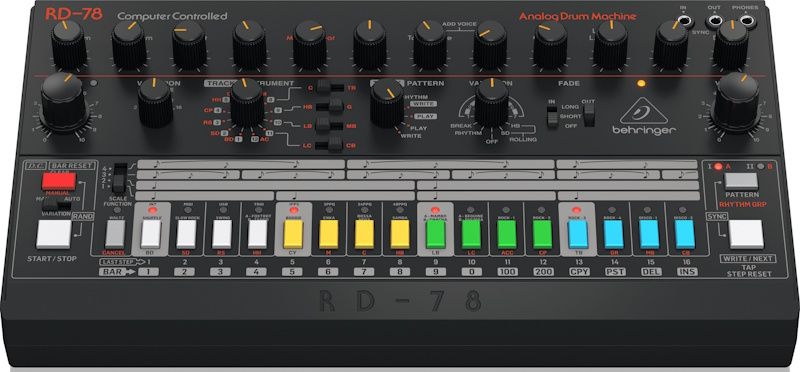Screen dimensions: 800x372
Task: Toggle the LB / MB instrument slide switch
Action: (x=330, y=125)
